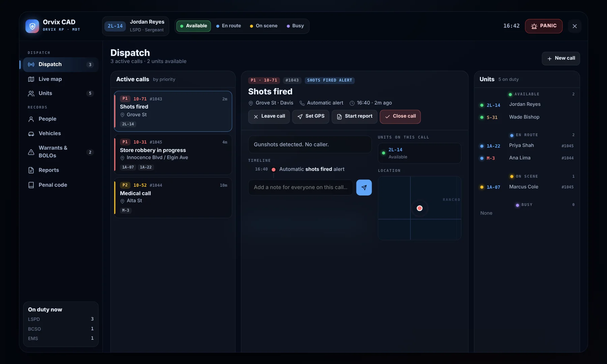Click the Units people icon in sidebar
Screen dimensions: 607x364
point(31,93)
